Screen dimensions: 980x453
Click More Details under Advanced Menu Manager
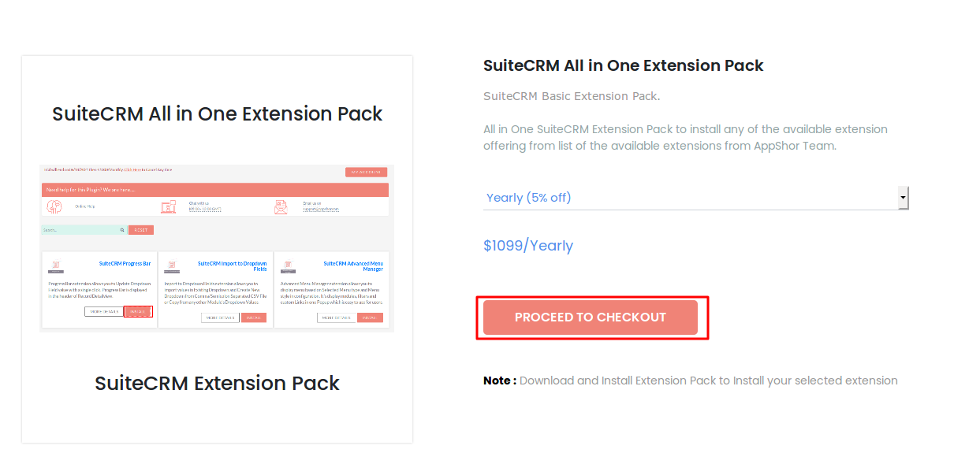pyautogui.click(x=336, y=317)
